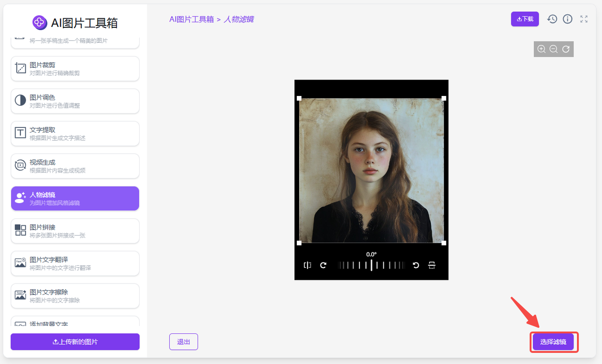
Task: Open the 视频生成 tool card
Action: point(75,166)
